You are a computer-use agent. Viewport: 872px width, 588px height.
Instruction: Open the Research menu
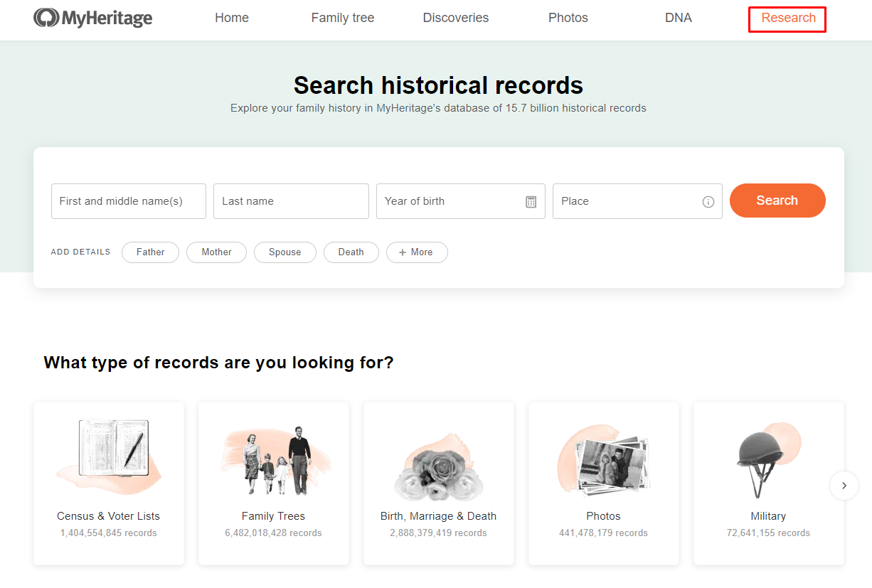click(x=788, y=18)
